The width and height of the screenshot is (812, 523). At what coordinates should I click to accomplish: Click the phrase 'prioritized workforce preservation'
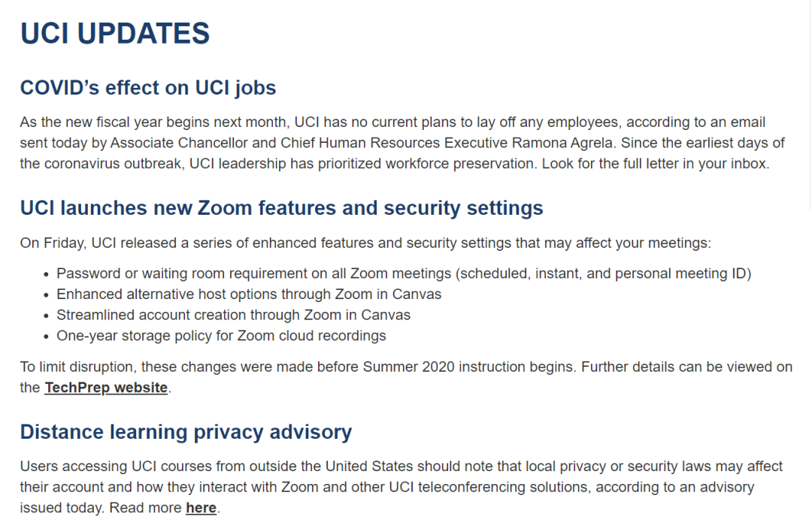click(x=428, y=164)
